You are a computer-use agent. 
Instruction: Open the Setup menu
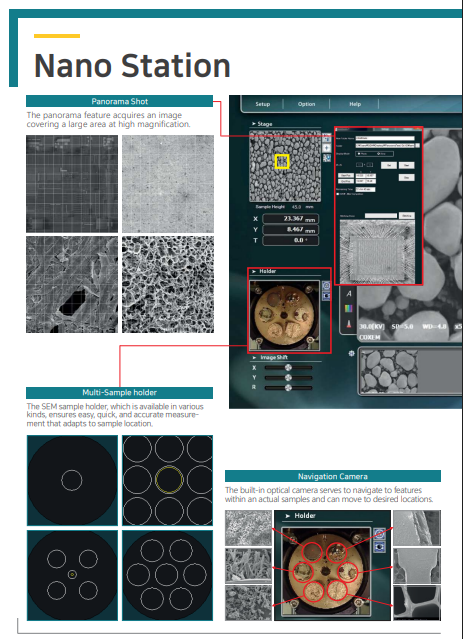point(262,104)
